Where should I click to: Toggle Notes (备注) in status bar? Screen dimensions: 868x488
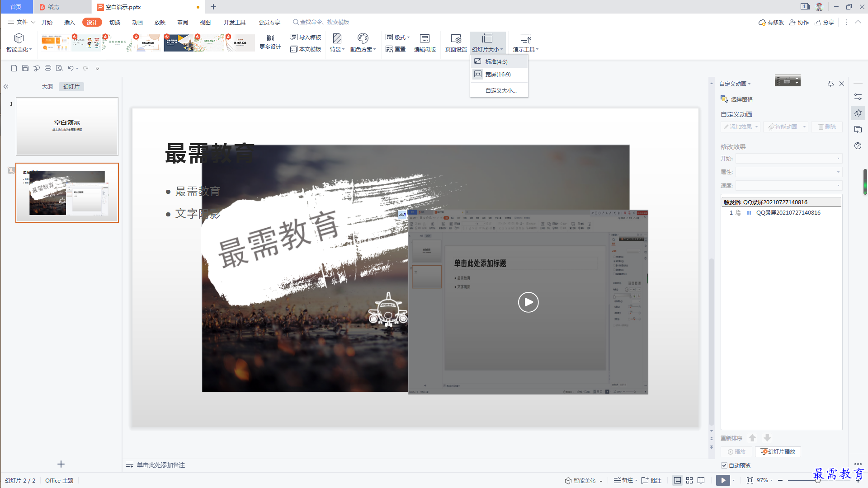coord(623,480)
